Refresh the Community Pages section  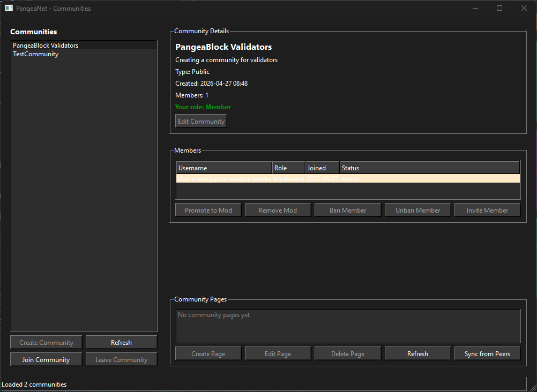pos(417,353)
